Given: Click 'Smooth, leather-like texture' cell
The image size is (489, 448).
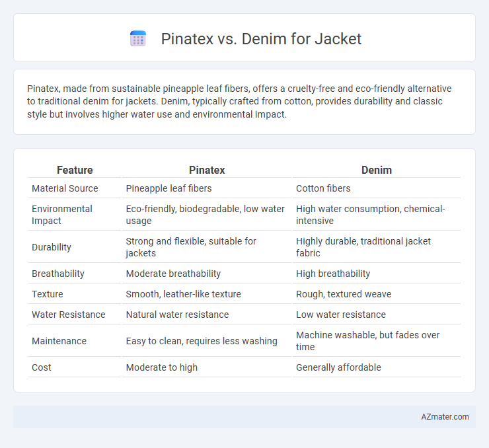Looking at the screenshot, I should click(x=184, y=294).
